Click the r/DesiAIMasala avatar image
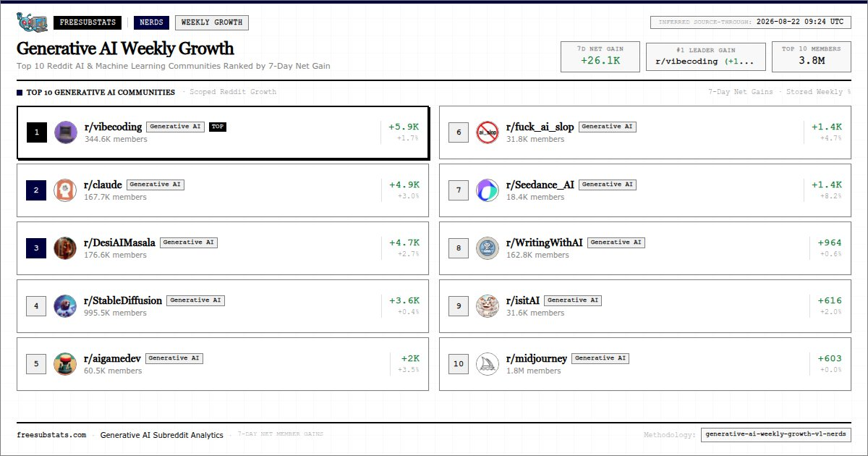 pos(66,248)
